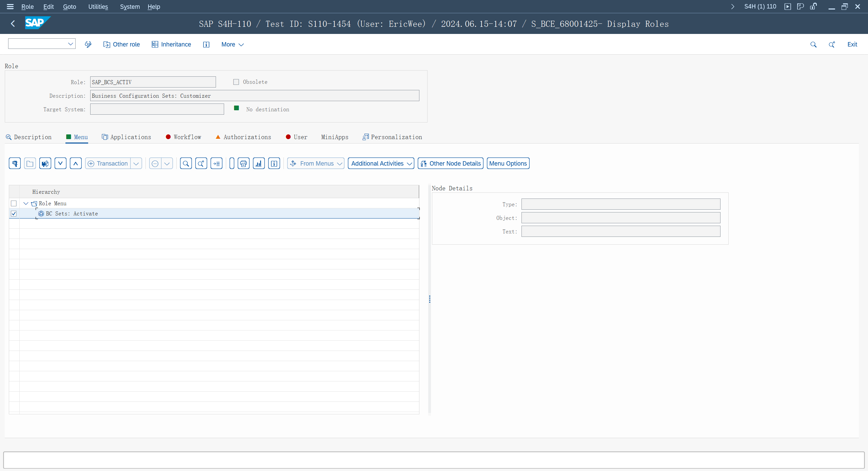868x471 pixels.
Task: Click the Other role button
Action: 122,44
